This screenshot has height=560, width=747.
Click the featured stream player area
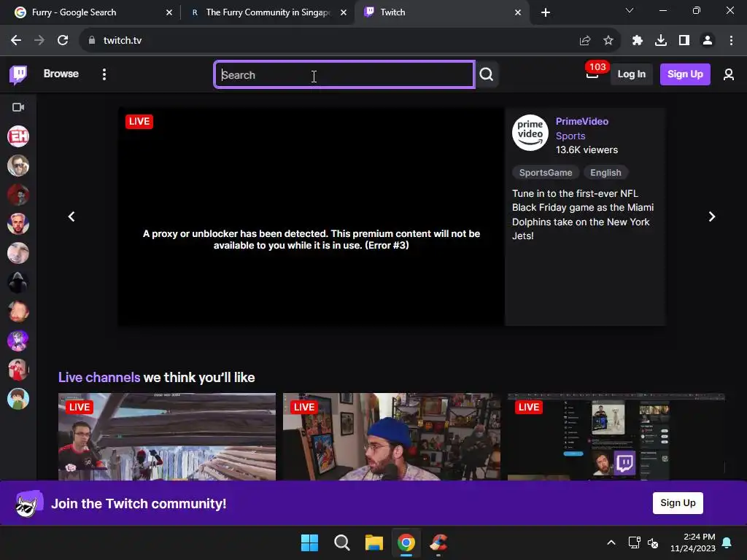pyautogui.click(x=311, y=217)
